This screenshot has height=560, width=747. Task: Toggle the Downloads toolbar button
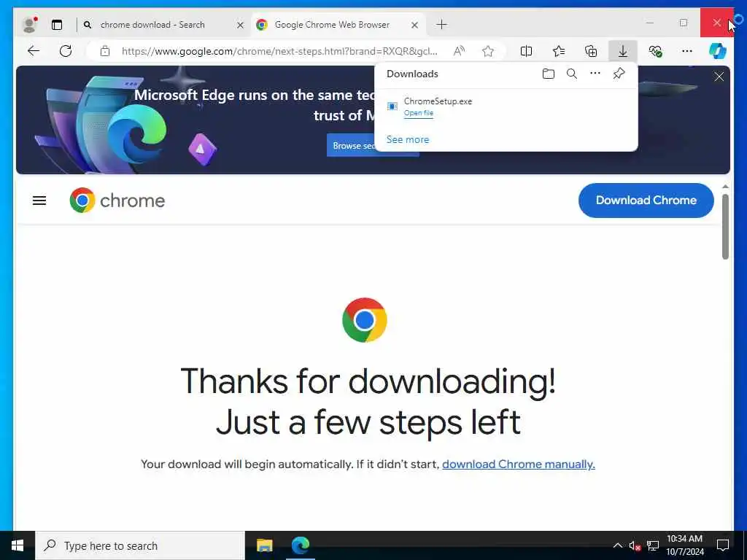pyautogui.click(x=623, y=51)
